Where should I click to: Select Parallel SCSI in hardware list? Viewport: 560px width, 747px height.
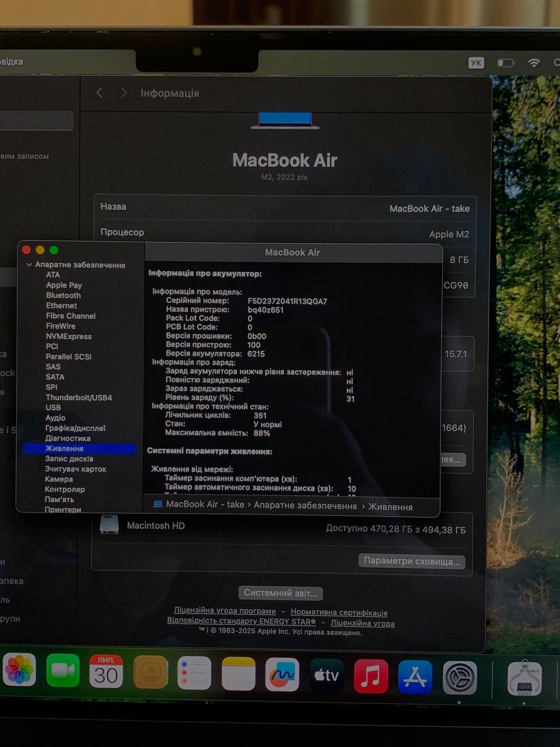coord(69,357)
